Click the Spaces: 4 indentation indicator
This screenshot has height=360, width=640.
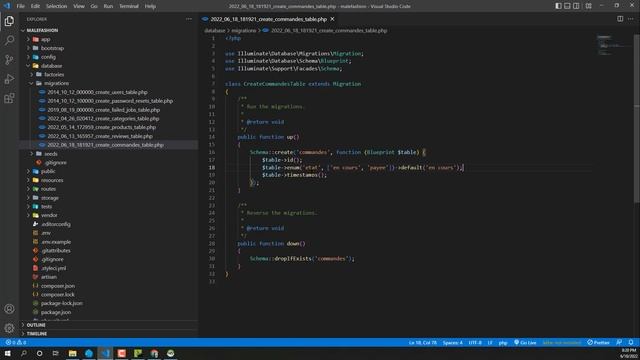pos(453,343)
